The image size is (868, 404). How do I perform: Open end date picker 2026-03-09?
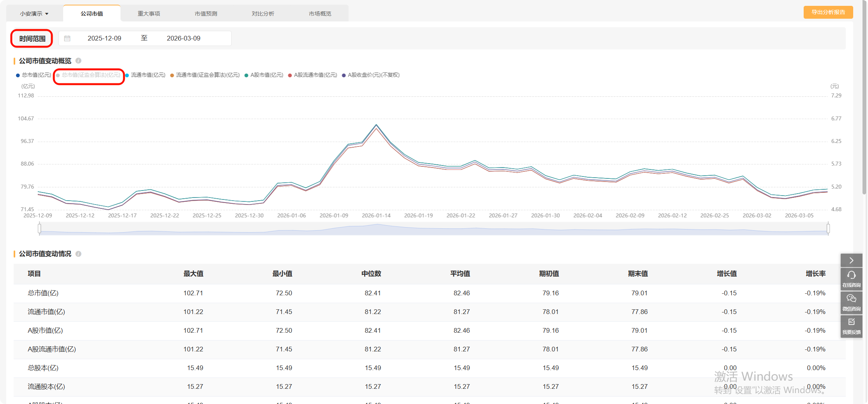(x=184, y=39)
